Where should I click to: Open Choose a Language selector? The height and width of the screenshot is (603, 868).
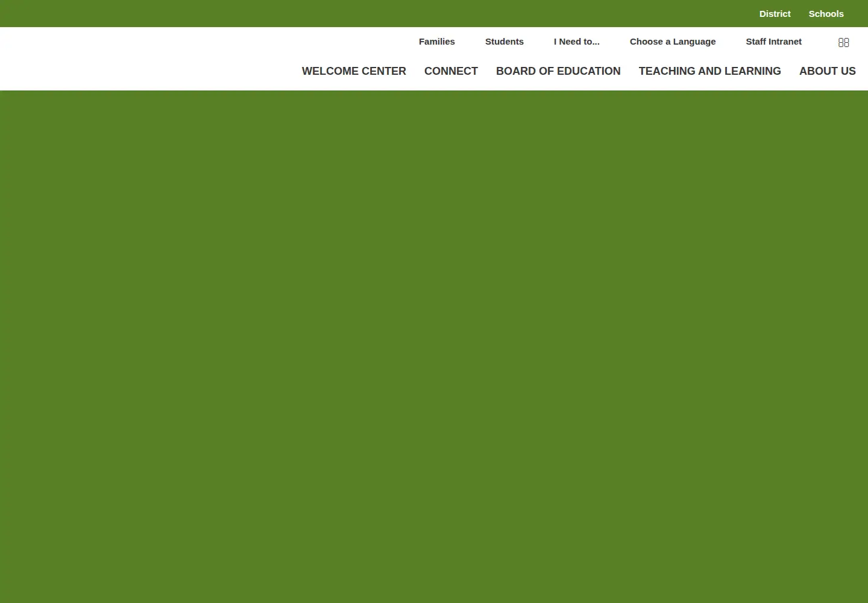point(673,42)
